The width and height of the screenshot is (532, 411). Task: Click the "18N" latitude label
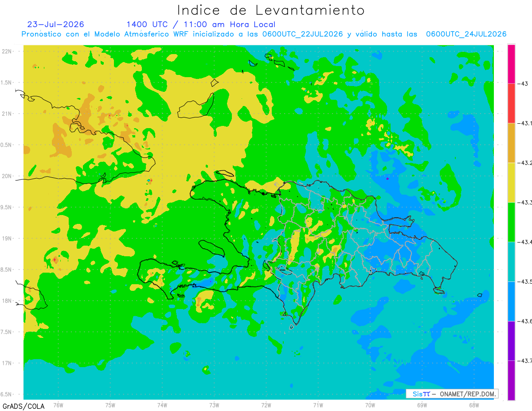[8, 301]
